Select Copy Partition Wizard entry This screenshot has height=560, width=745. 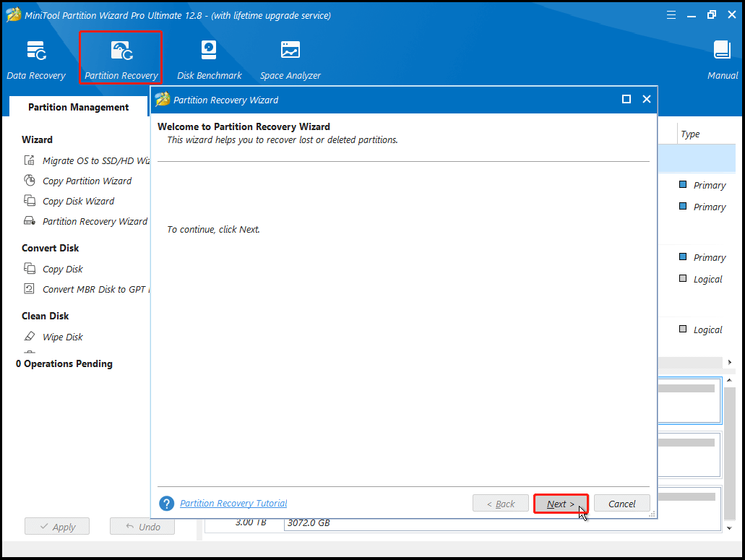87,181
